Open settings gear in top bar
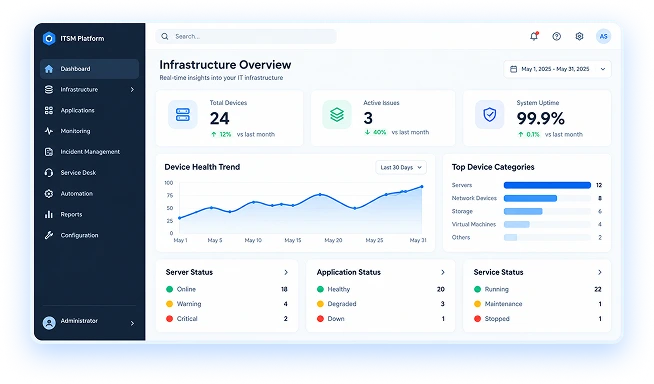Screen dimensions: 654x384 point(579,36)
